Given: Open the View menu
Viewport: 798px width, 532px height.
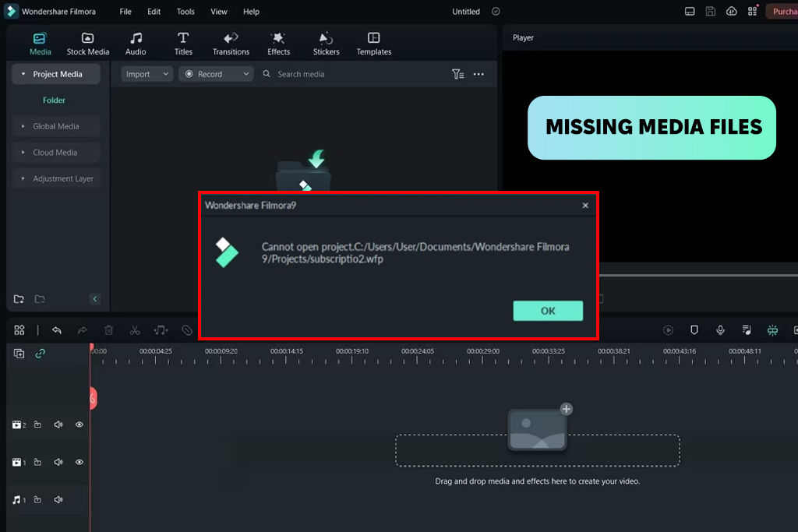Looking at the screenshot, I should [219, 11].
